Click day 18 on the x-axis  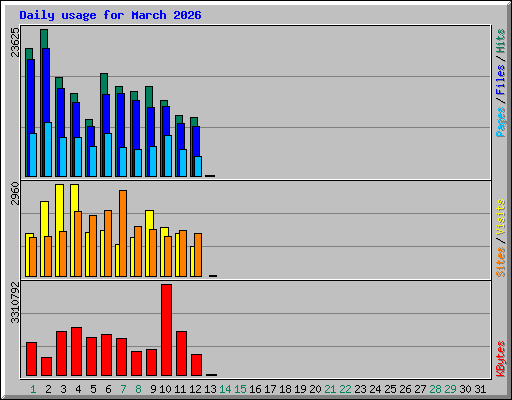(285, 389)
